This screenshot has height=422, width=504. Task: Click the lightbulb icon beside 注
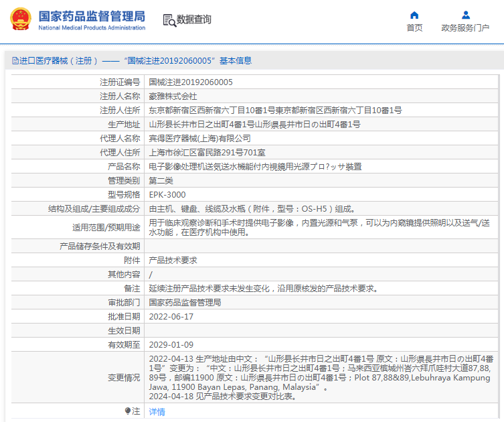click(128, 411)
